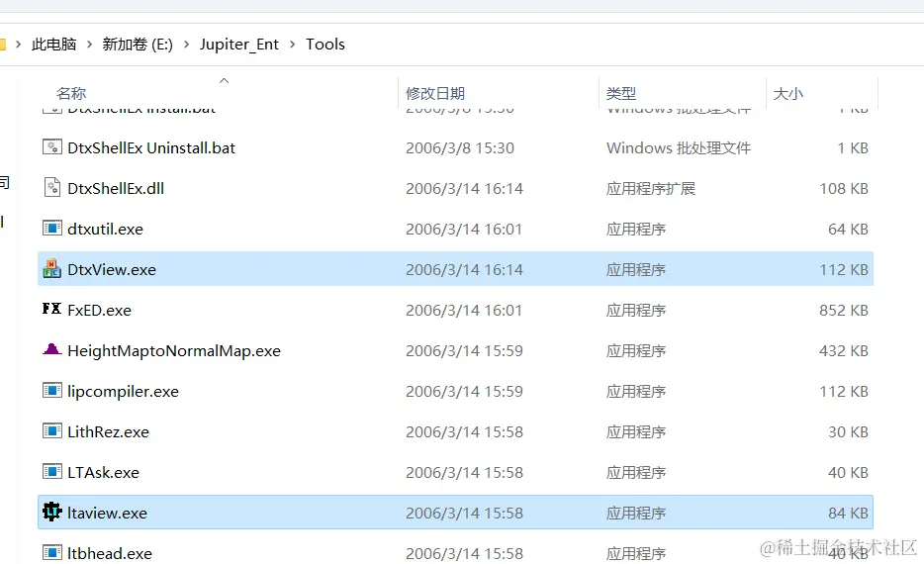This screenshot has width=924, height=564.
Task: Click the ltaview.exe black gear icon
Action: [x=51, y=512]
